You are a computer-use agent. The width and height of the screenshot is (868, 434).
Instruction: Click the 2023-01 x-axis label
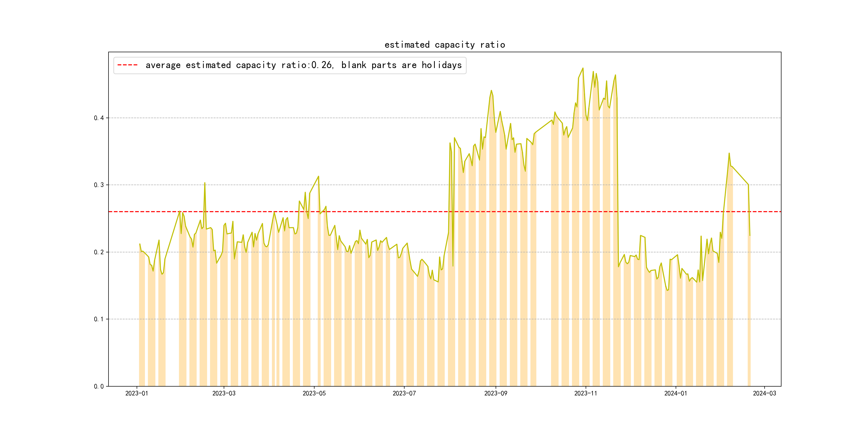click(x=136, y=393)
